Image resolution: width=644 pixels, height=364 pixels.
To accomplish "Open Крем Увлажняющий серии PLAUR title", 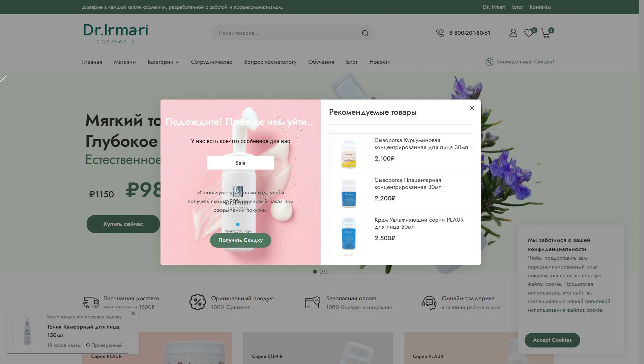I will (419, 223).
